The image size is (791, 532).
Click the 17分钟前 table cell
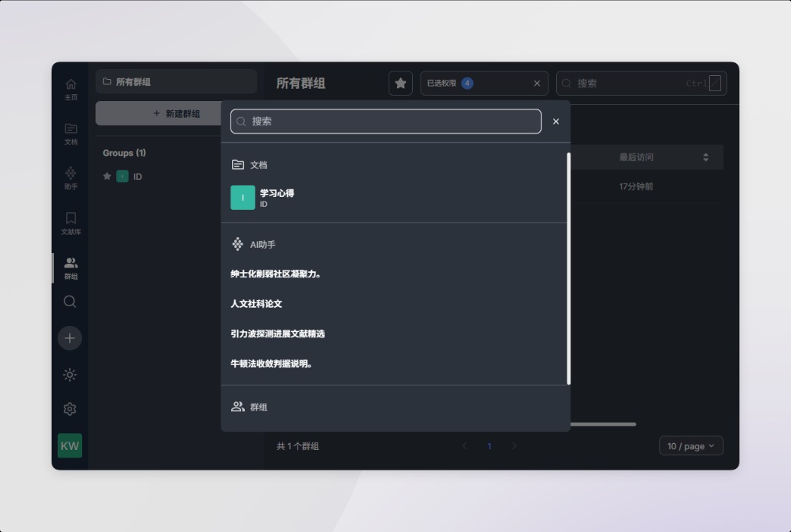(636, 186)
